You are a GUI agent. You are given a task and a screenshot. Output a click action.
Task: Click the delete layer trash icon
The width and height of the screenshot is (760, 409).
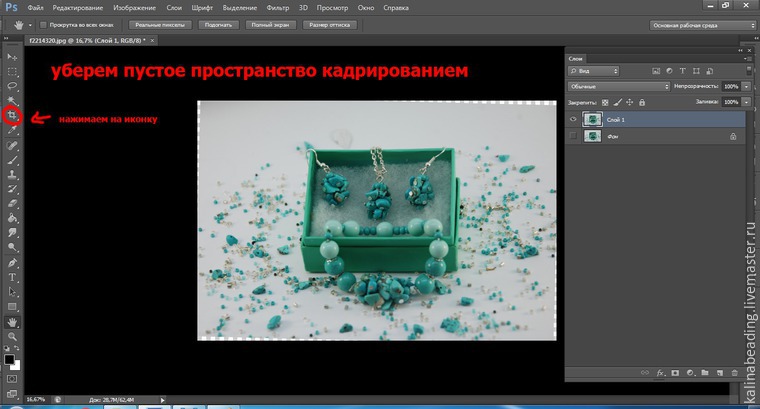(x=735, y=373)
